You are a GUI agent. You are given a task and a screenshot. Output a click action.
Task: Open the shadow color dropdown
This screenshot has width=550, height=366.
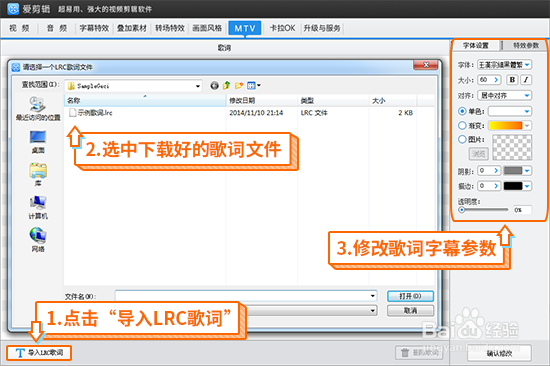coord(527,171)
